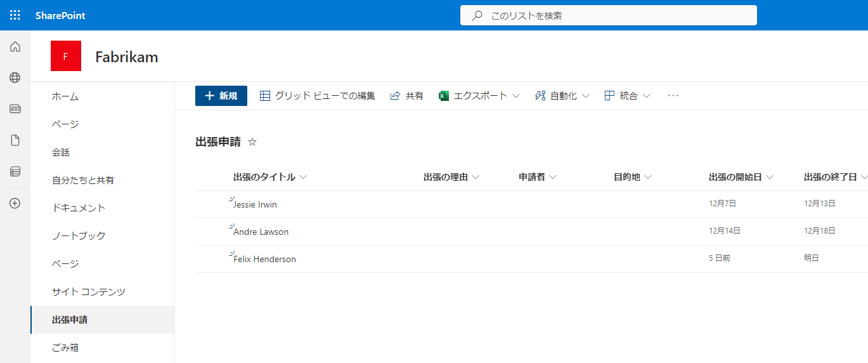Click the share arrow icon
The width and height of the screenshot is (868, 363).
(395, 96)
